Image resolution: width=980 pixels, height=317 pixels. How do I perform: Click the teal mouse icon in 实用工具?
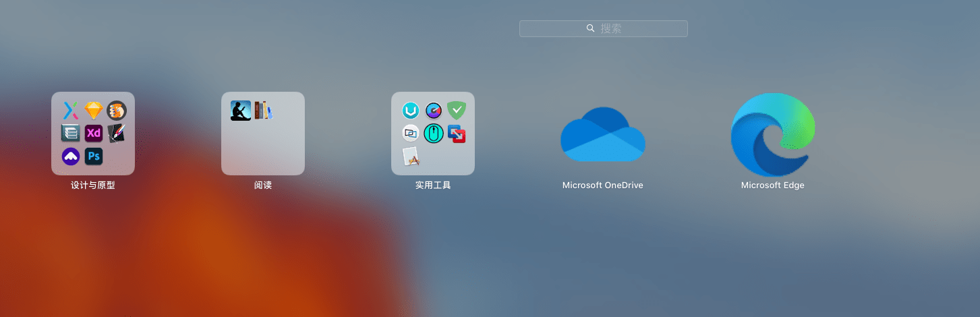pyautogui.click(x=434, y=134)
